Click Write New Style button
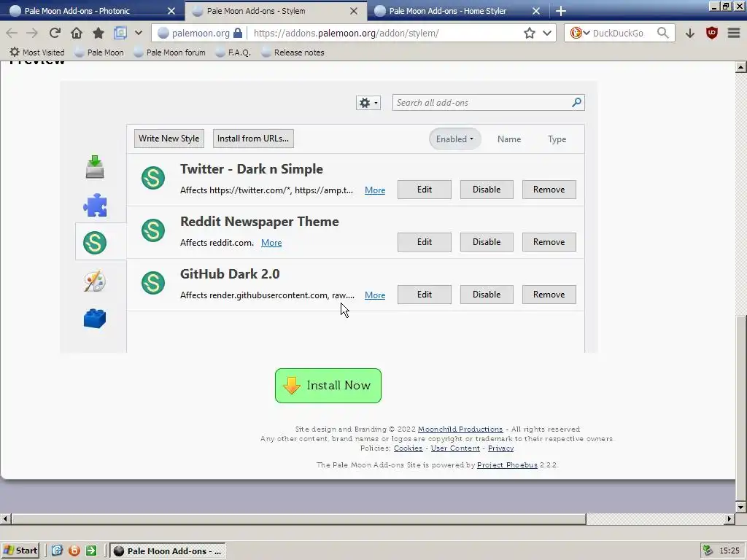Screen dimensions: 747x560 pyautogui.click(x=169, y=139)
